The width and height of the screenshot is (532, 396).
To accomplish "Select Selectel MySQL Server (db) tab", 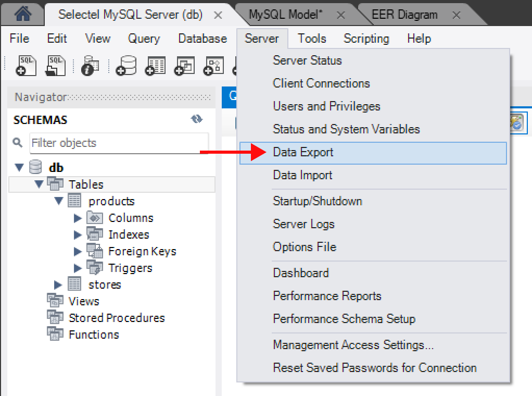I will pyautogui.click(x=130, y=15).
